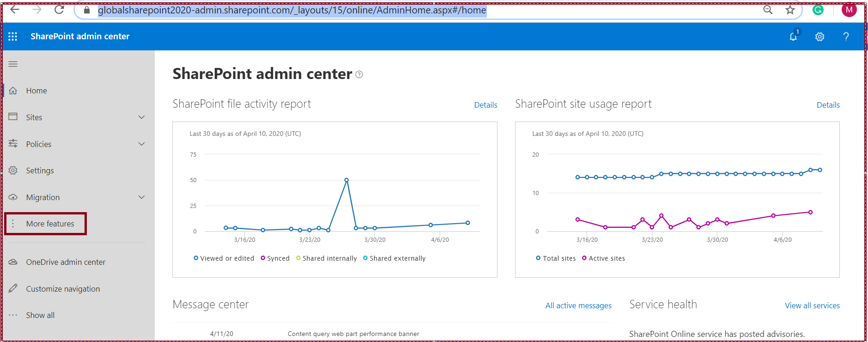
Task: Toggle Synced legend item
Action: pos(275,258)
